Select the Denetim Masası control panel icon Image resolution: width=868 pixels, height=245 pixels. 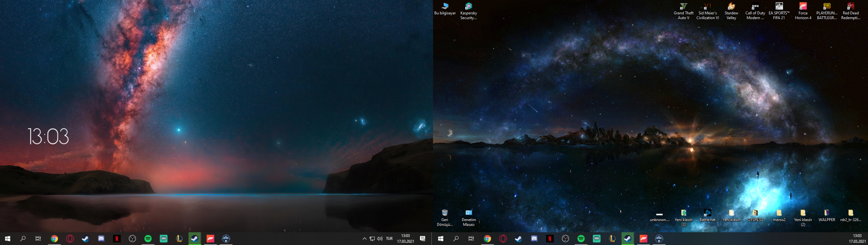(x=468, y=218)
